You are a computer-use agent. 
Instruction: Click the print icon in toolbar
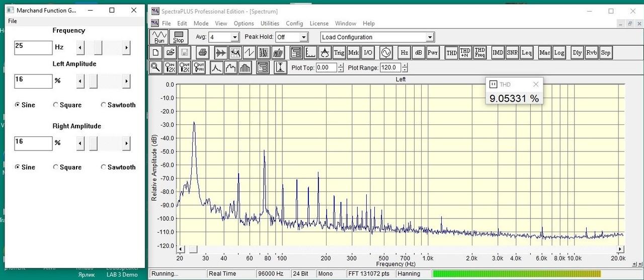(202, 52)
